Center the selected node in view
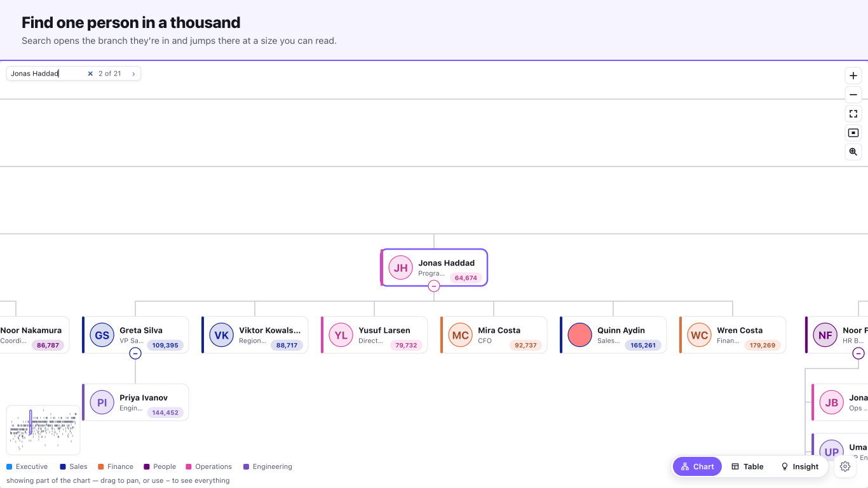The height and width of the screenshot is (488, 868). click(x=853, y=133)
